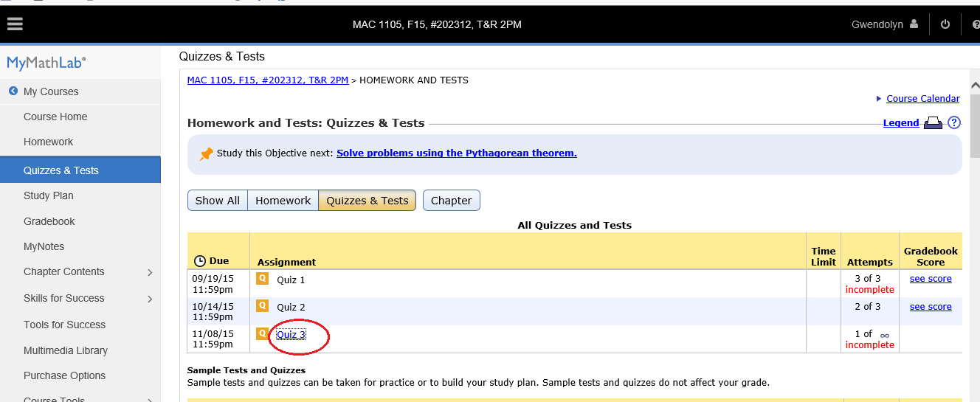Go to Course Home in sidebar
Screen dimensions: 980x402
55,117
